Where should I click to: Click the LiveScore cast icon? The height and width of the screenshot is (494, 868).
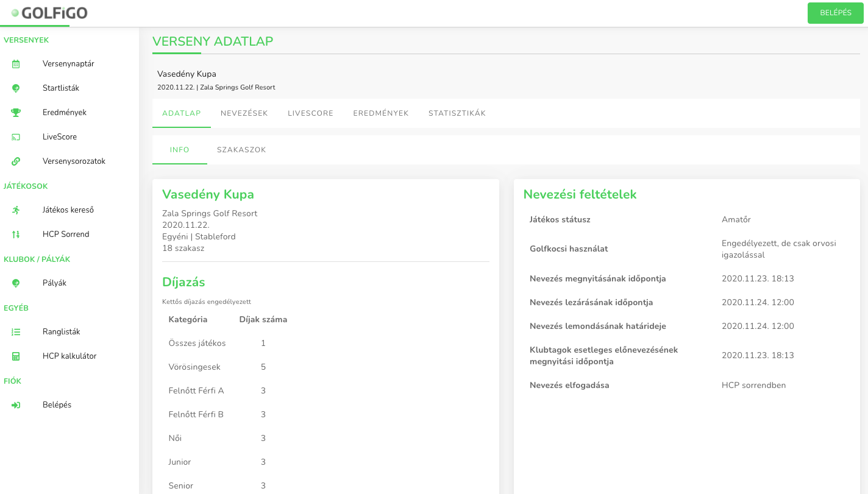coord(16,137)
